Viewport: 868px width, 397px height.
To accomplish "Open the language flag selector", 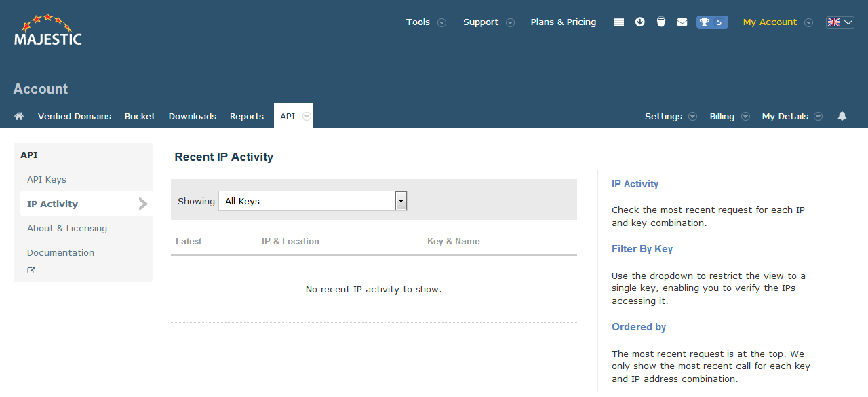I will 840,22.
